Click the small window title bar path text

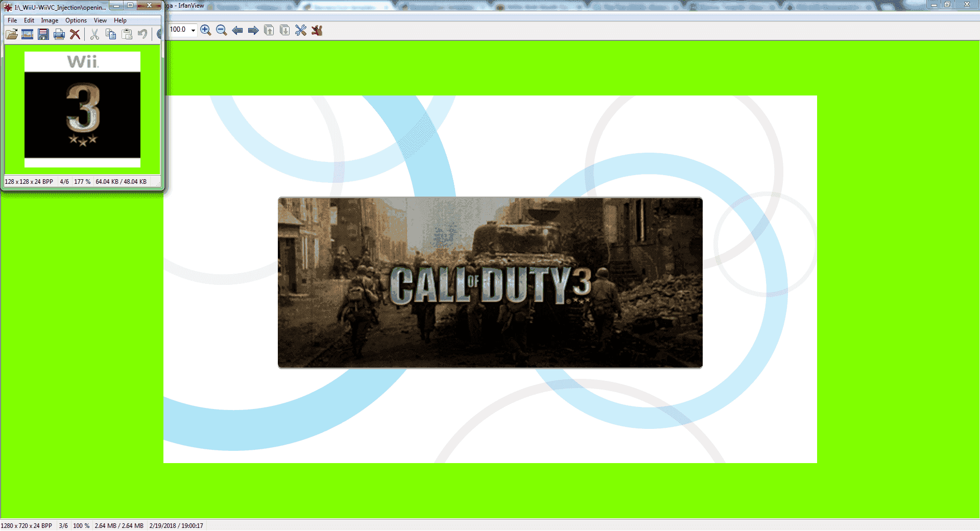(x=60, y=7)
